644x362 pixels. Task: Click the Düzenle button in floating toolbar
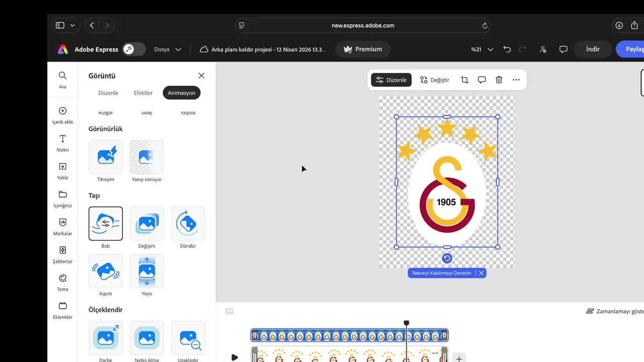coord(391,80)
